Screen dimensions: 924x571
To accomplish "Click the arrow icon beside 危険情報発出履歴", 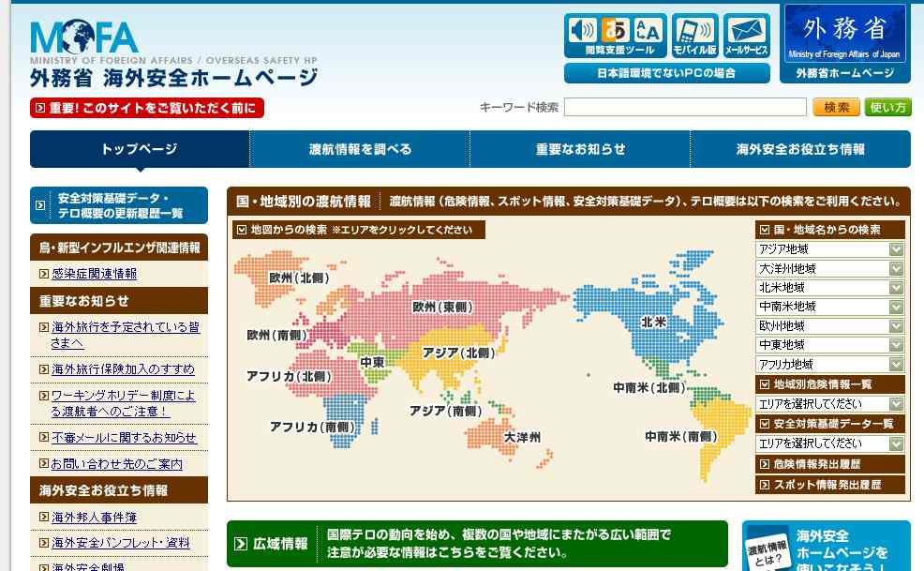I will tap(764, 464).
